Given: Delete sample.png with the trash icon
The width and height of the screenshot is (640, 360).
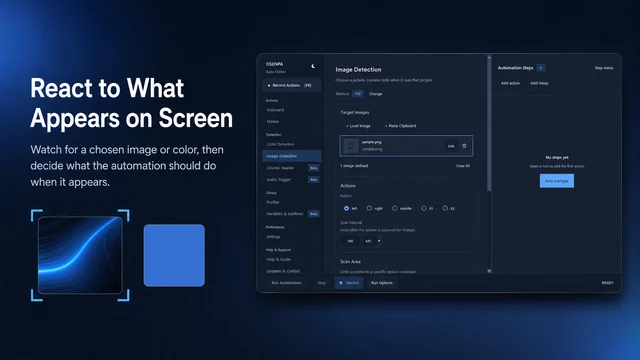Looking at the screenshot, I should click(x=464, y=146).
